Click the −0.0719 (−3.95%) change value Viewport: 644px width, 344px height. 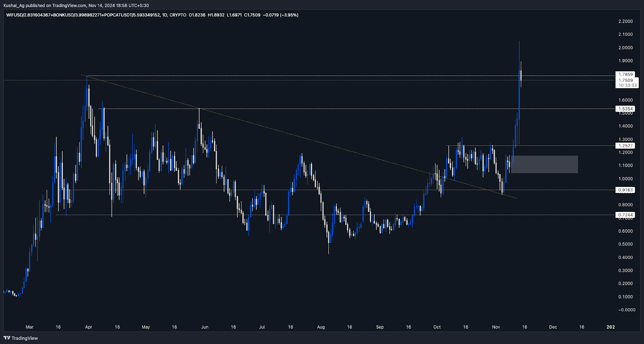coord(281,15)
